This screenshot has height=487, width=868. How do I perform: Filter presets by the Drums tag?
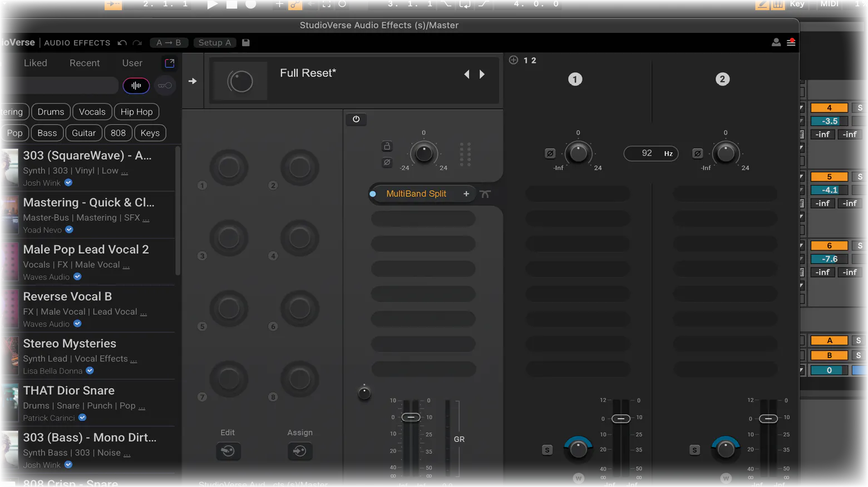click(51, 112)
